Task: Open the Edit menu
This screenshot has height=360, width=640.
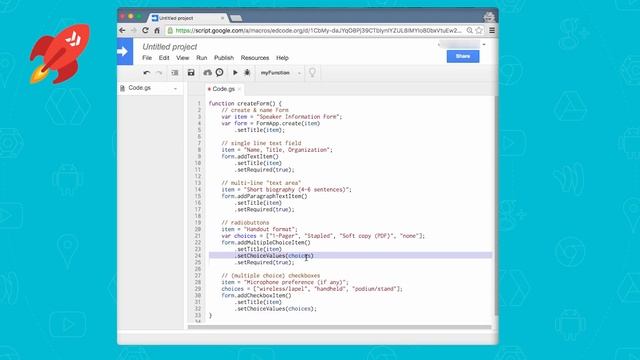Action: (164, 58)
